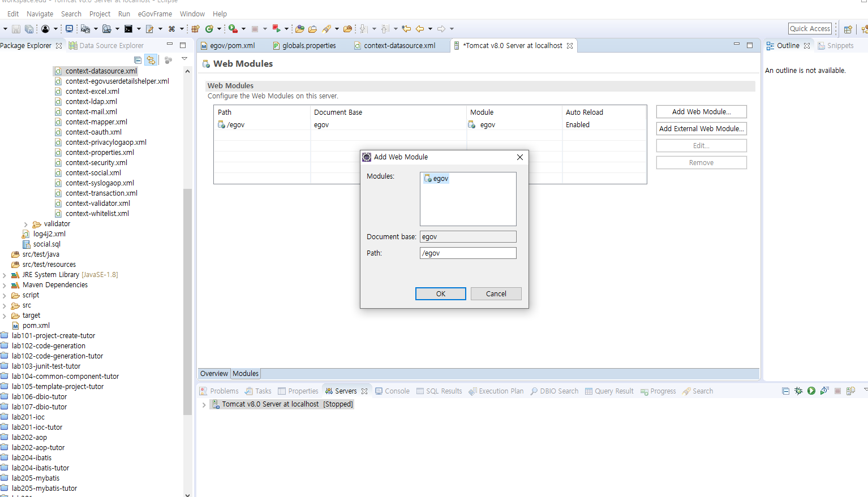Open Back history dropdown arrow
This screenshot has height=497, width=868.
coord(430,29)
